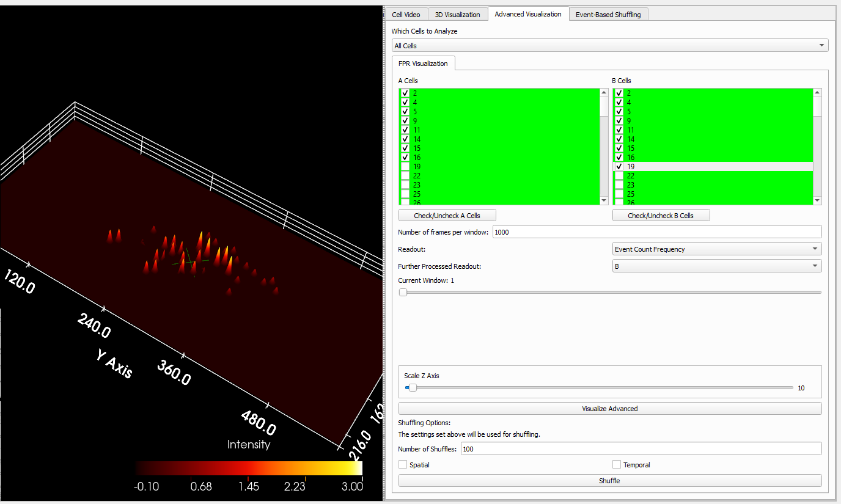
Task: Select the Advanced Visualization tab
Action: coord(528,13)
